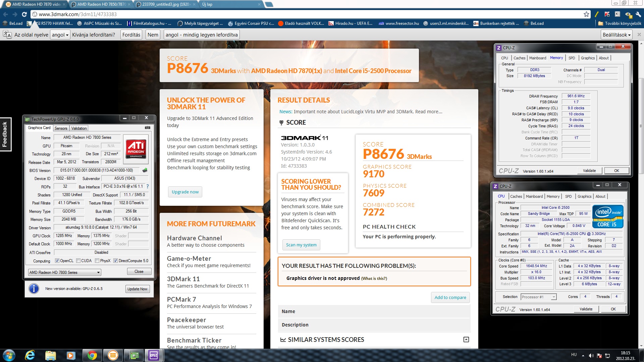Click the Action Center flag icon
This screenshot has height=362, width=644.
(x=599, y=356)
